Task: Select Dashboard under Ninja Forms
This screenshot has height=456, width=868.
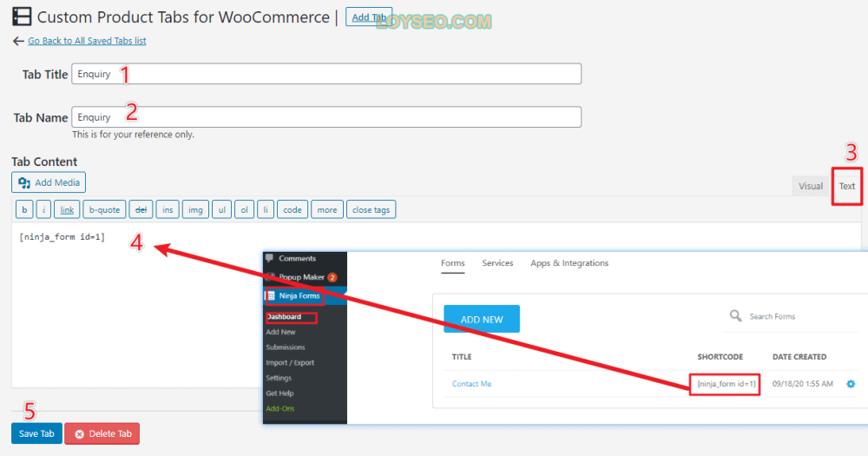Action: click(284, 317)
